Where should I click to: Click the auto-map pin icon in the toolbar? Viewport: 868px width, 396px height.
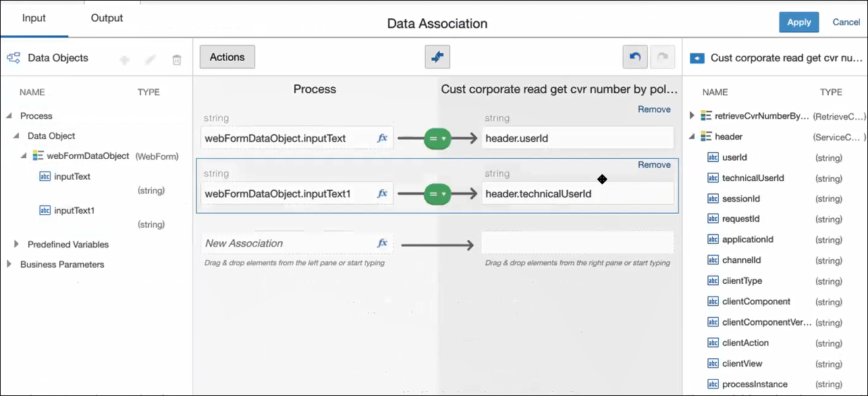pyautogui.click(x=437, y=57)
